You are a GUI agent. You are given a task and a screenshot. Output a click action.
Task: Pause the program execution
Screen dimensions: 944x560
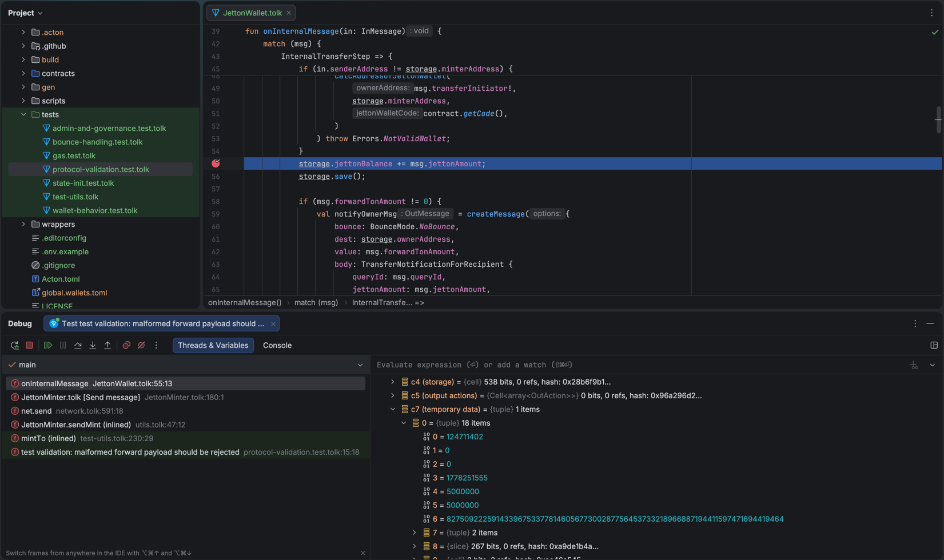point(63,345)
